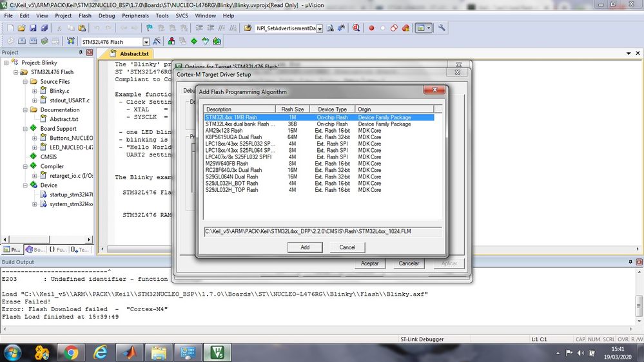The image size is (644, 362).
Task: Click Cancelar in Cortex-M Target Driver Setup
Action: point(409,263)
